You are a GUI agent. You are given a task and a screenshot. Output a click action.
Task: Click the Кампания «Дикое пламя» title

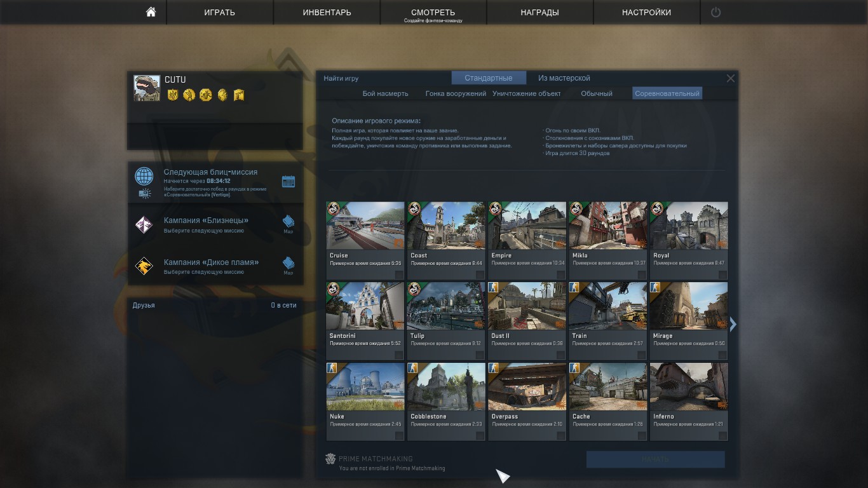(x=211, y=262)
